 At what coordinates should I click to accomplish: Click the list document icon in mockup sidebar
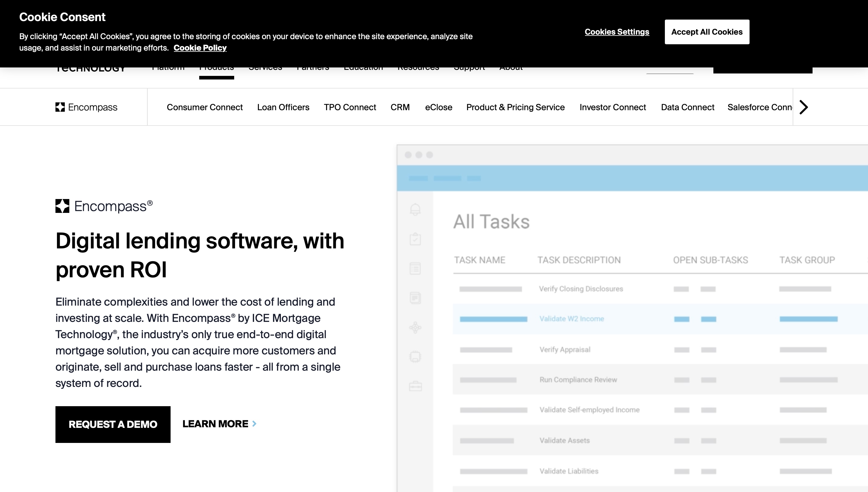click(x=415, y=269)
